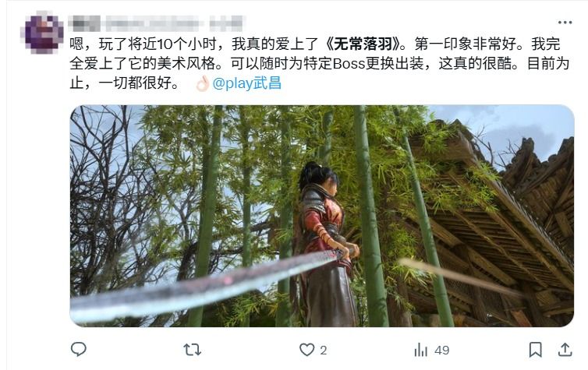Repost this tweet with the retweet arrows
The image size is (588, 370).
point(193,350)
